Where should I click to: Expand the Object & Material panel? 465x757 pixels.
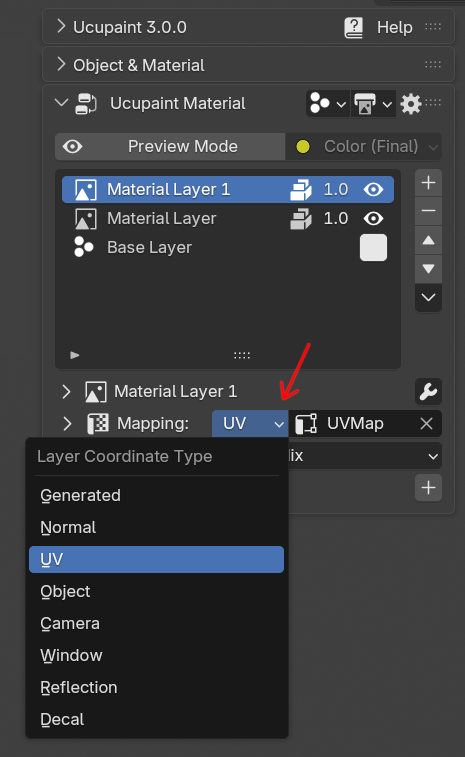(x=61, y=64)
